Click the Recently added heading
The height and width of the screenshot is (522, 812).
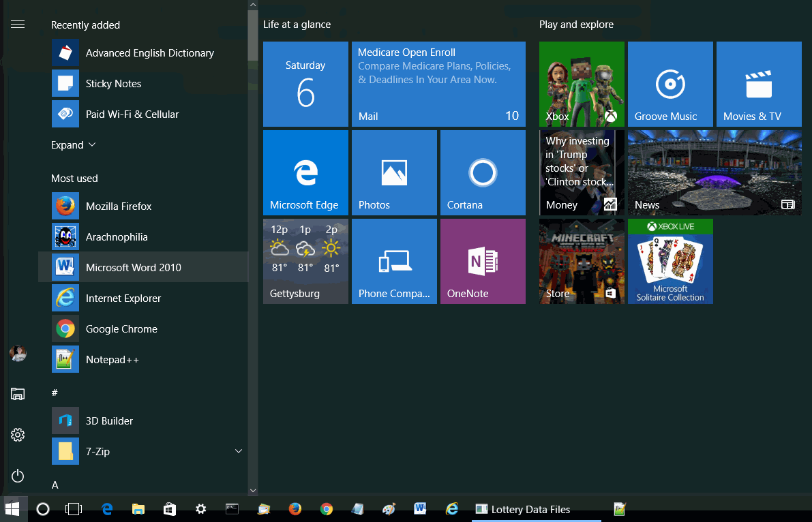point(85,25)
